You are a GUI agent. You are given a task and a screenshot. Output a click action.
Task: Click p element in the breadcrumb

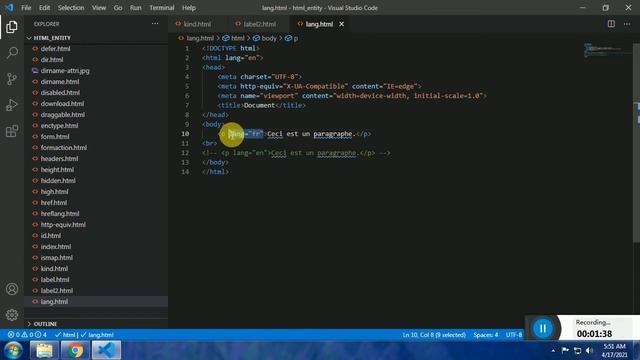(x=296, y=38)
